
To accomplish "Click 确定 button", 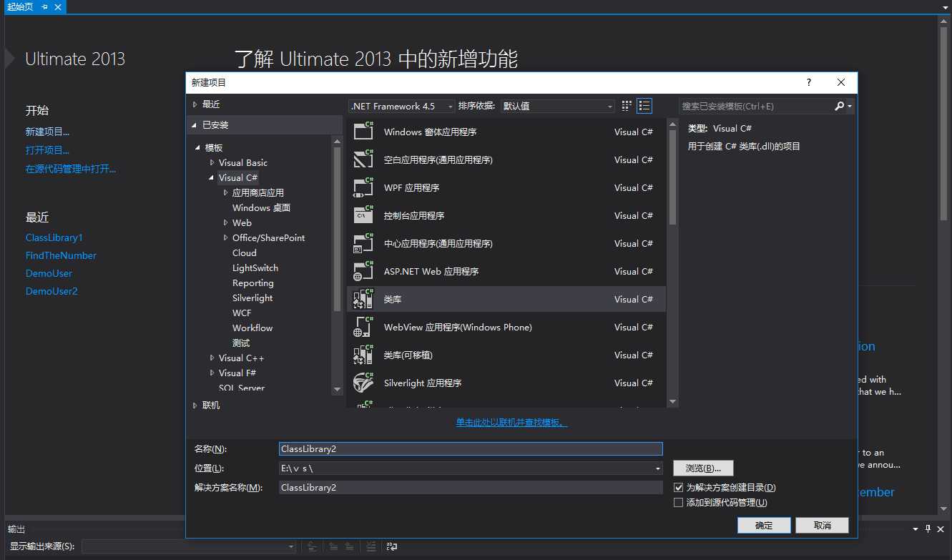I will pyautogui.click(x=764, y=525).
